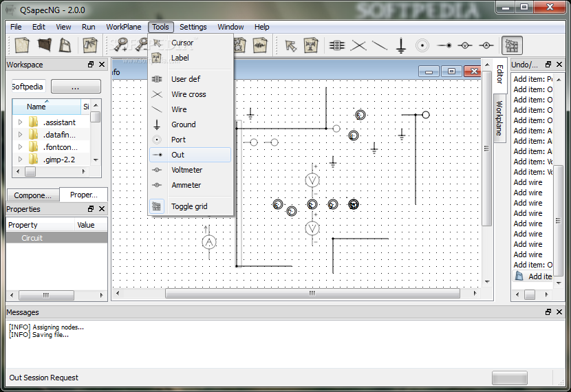571x392 pixels.
Task: Click the last 'Add ite' undo entry
Action: click(532, 276)
